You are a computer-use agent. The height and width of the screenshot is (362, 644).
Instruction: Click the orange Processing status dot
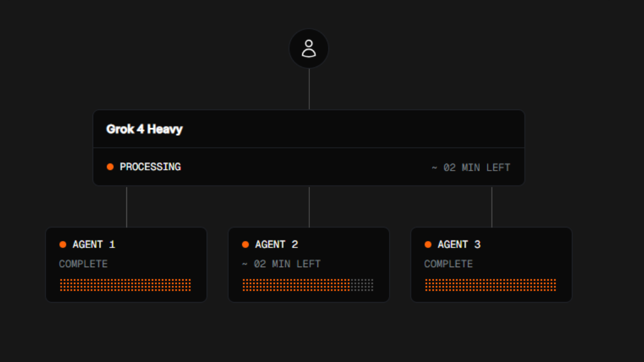(110, 166)
